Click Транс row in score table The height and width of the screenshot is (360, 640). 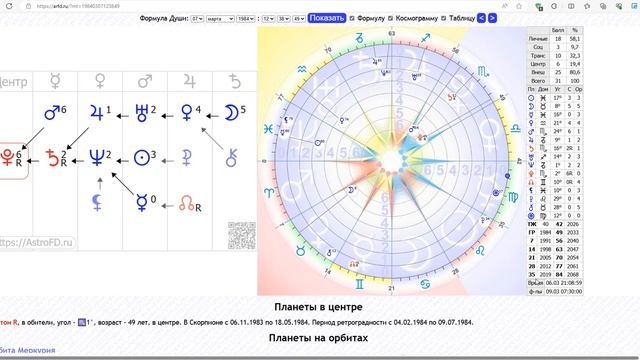pos(555,56)
